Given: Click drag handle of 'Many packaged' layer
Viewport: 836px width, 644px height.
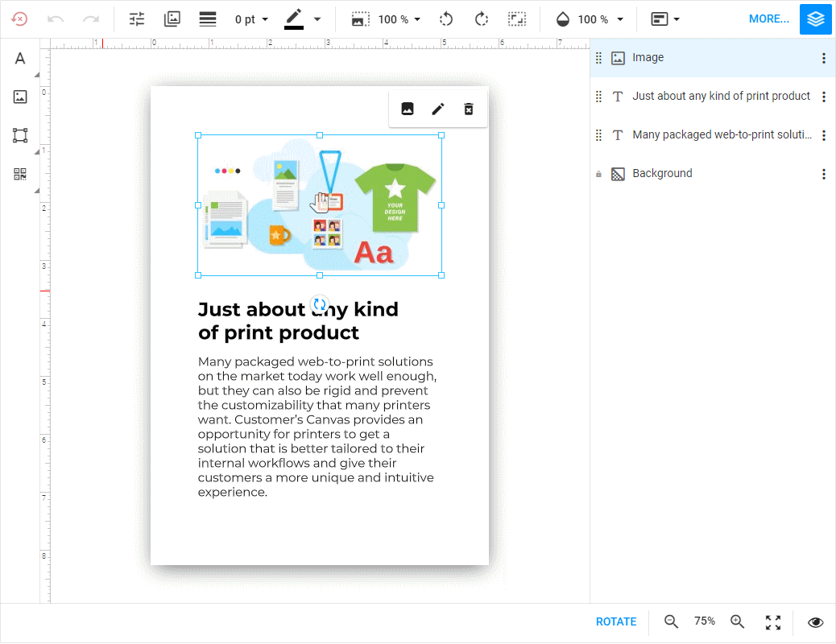Looking at the screenshot, I should 598,135.
